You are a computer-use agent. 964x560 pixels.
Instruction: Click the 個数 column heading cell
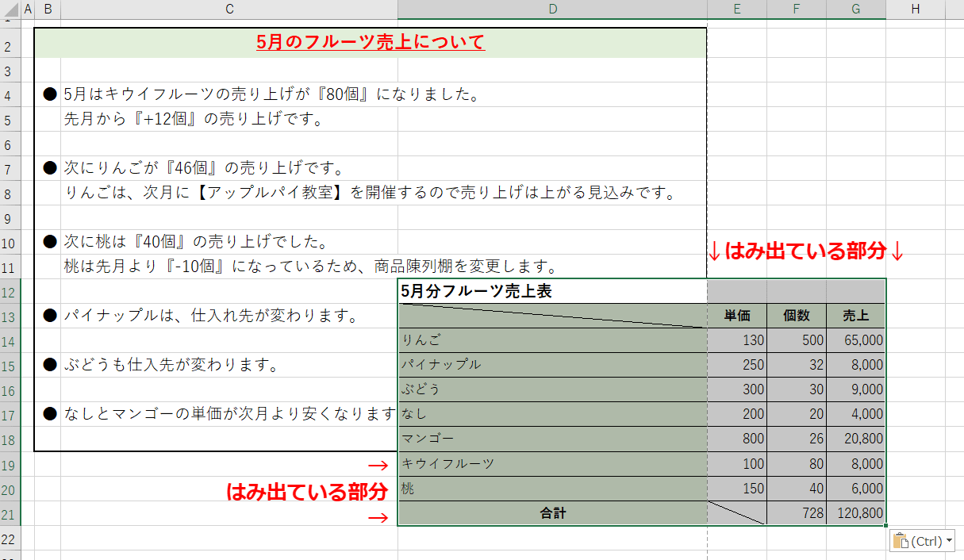point(797,316)
